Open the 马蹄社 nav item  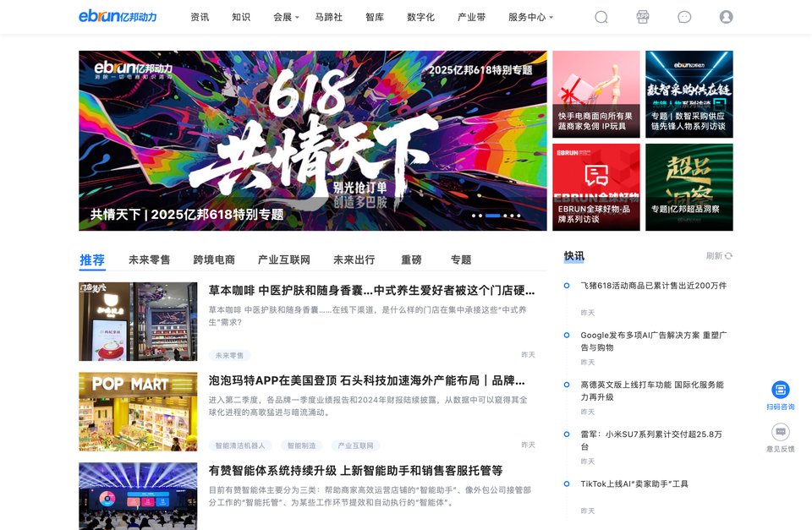click(x=329, y=17)
